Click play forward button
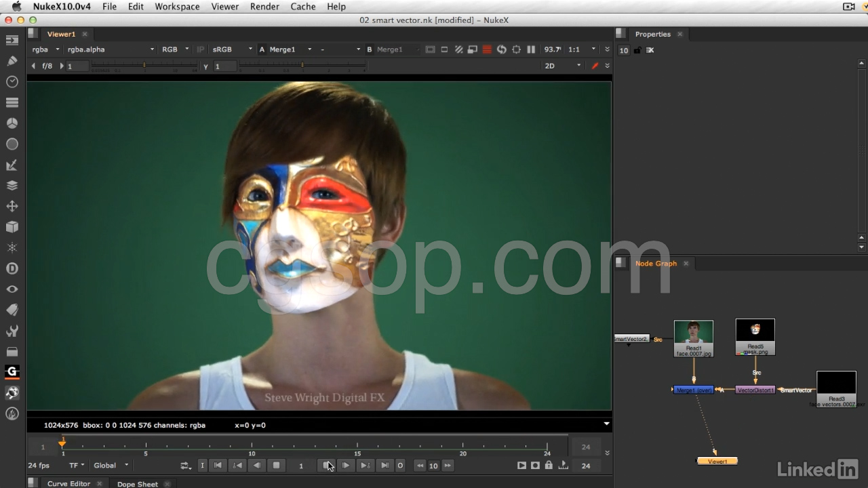Viewport: 868px width, 488px height. pyautogui.click(x=346, y=466)
